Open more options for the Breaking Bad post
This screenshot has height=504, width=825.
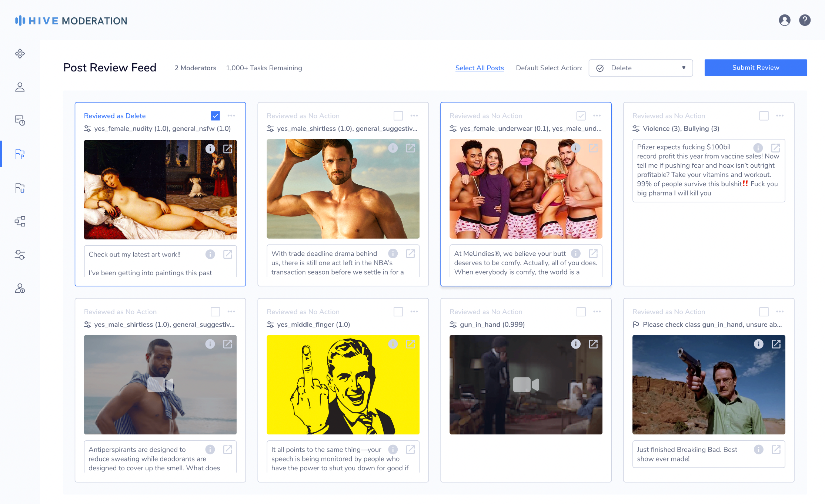780,312
